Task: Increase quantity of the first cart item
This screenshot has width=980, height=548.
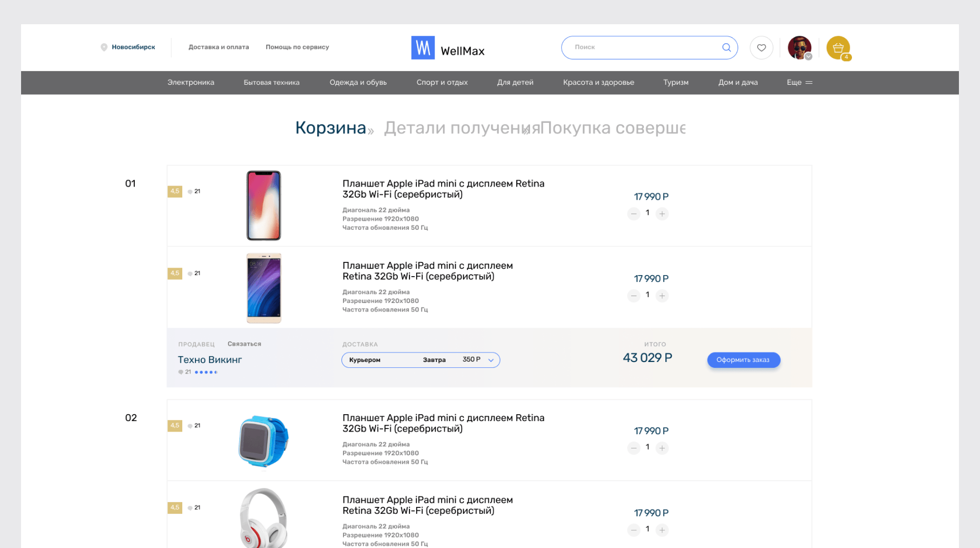Action: 662,213
